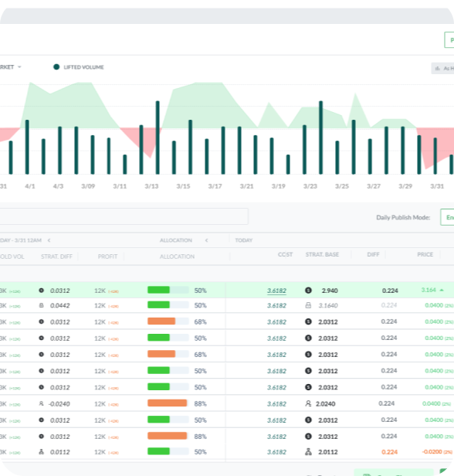The image size is (454, 476).
Task: Sort by the COST column header
Action: (x=285, y=255)
